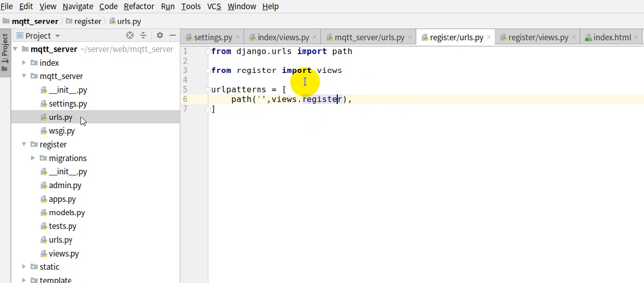Image resolution: width=644 pixels, height=283 pixels.
Task: Switch to the mqtt_server/urls.py tab
Action: (x=369, y=37)
